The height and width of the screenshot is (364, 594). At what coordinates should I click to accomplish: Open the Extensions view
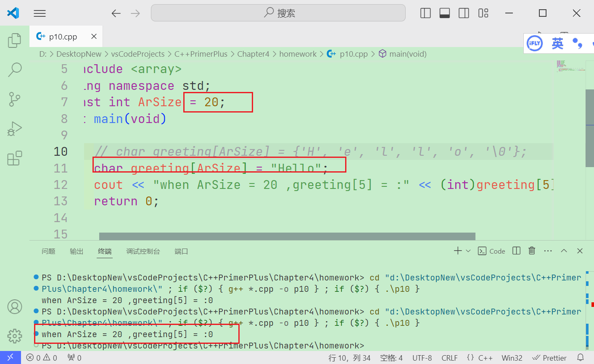coord(15,158)
